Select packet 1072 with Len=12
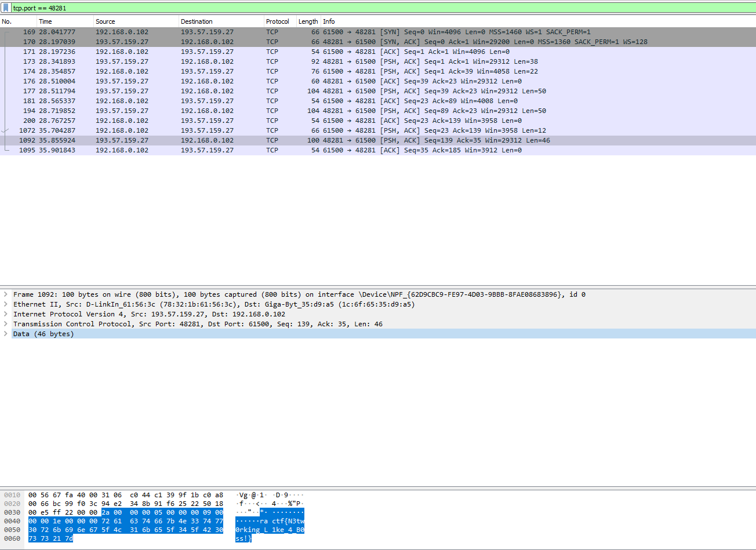The width and height of the screenshot is (756, 550). (378, 130)
